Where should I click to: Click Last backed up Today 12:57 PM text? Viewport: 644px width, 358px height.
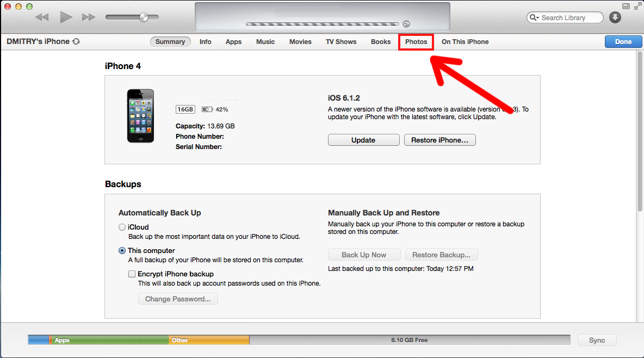pyautogui.click(x=400, y=269)
